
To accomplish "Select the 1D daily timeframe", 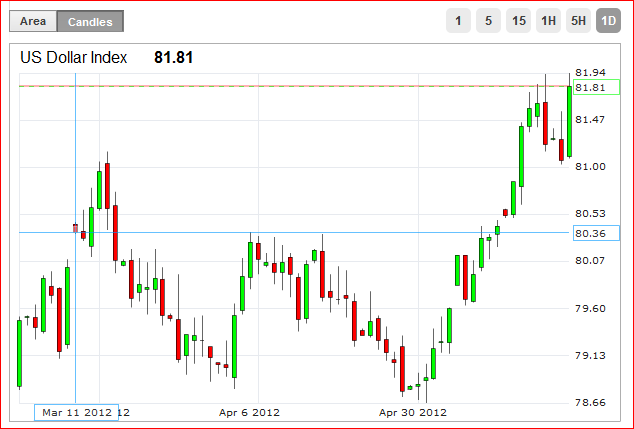I will (x=608, y=21).
